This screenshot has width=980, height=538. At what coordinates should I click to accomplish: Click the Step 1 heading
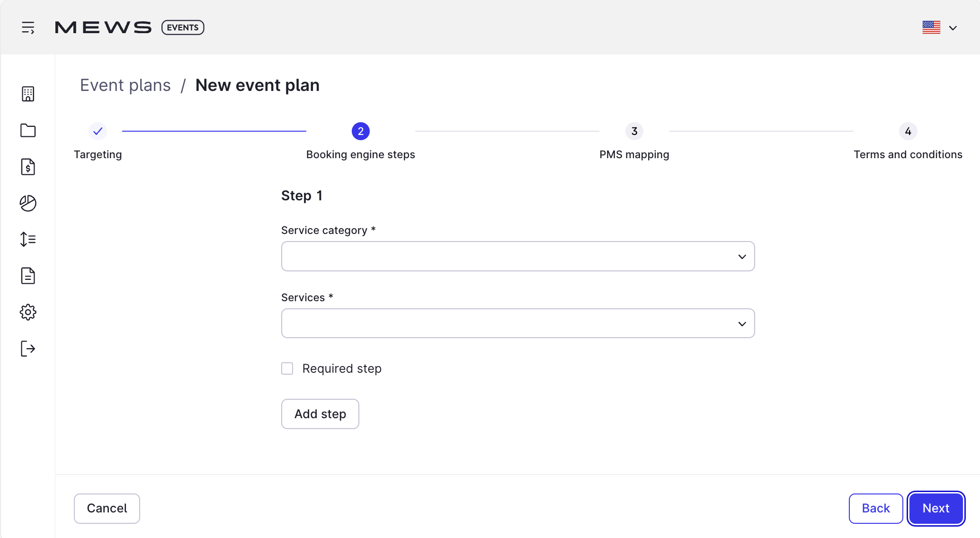[302, 196]
